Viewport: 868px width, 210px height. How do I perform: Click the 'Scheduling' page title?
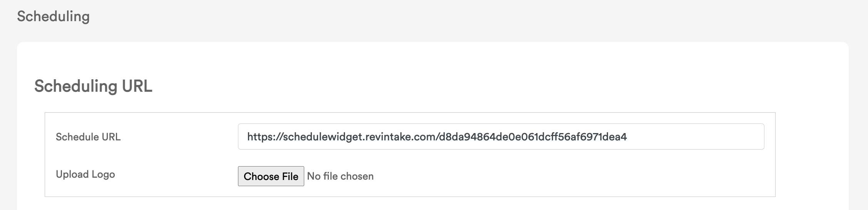click(x=53, y=16)
